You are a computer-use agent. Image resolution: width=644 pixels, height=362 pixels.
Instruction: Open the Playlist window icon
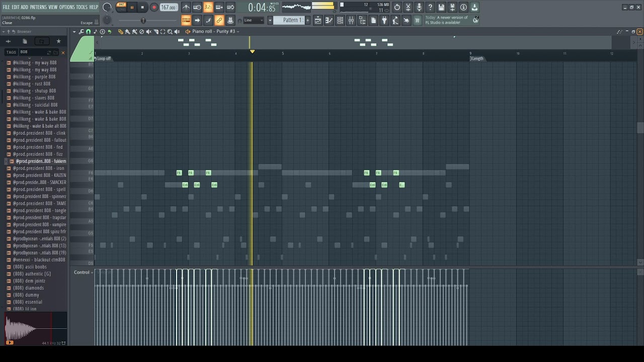tap(318, 20)
